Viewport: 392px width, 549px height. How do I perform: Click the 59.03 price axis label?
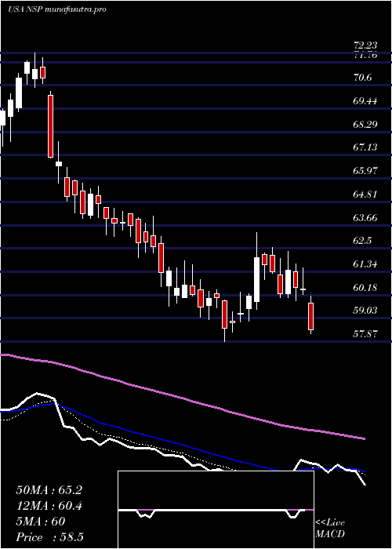365,311
